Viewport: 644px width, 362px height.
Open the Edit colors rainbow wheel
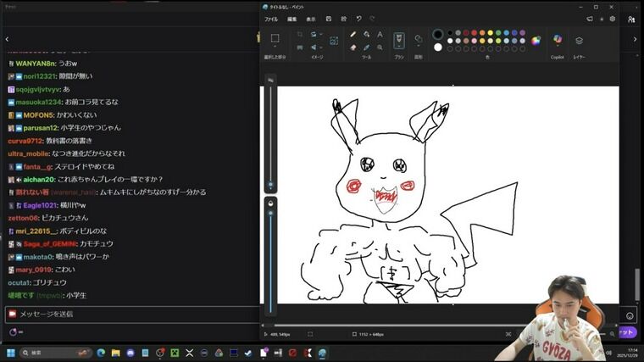tap(536, 41)
